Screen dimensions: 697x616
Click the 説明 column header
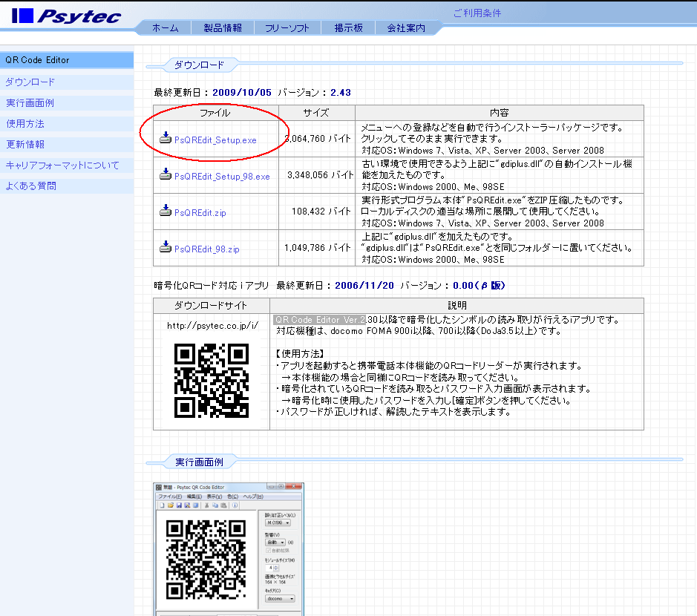(x=457, y=306)
